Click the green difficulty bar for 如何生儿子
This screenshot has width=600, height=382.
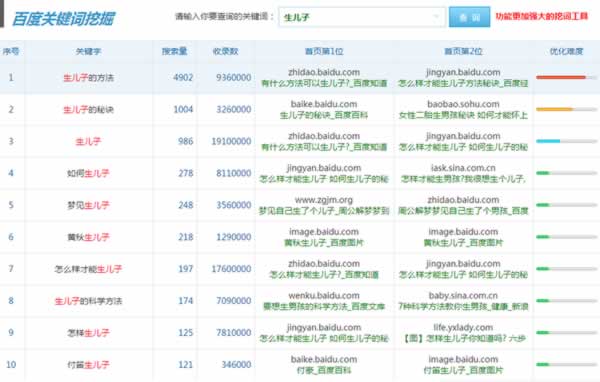click(543, 173)
